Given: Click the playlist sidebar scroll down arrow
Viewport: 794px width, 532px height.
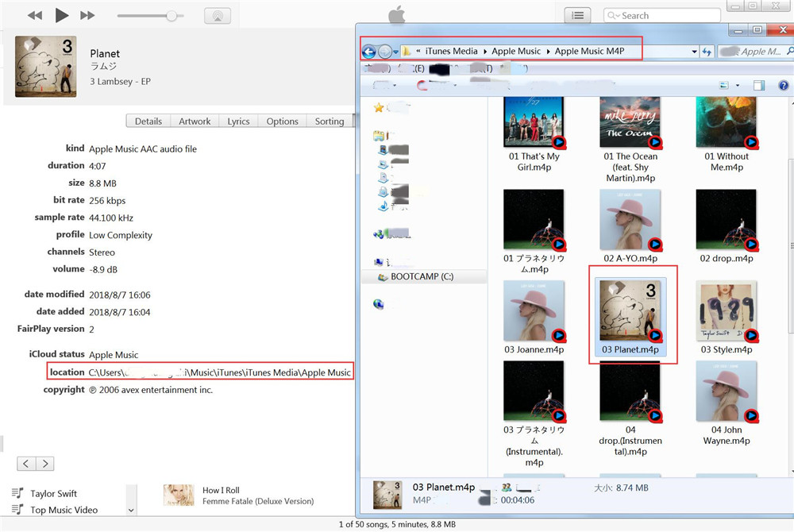Looking at the screenshot, I should (x=131, y=511).
